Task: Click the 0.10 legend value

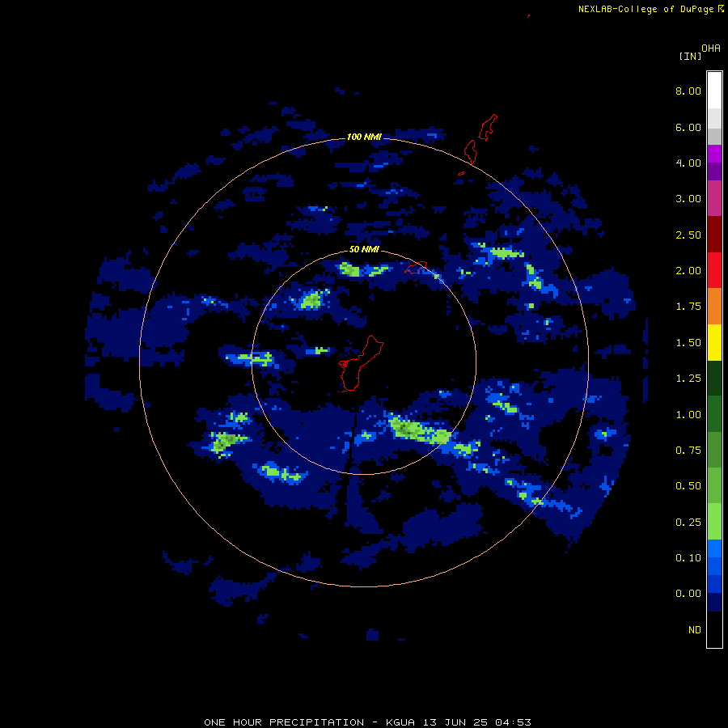Action: [x=688, y=557]
